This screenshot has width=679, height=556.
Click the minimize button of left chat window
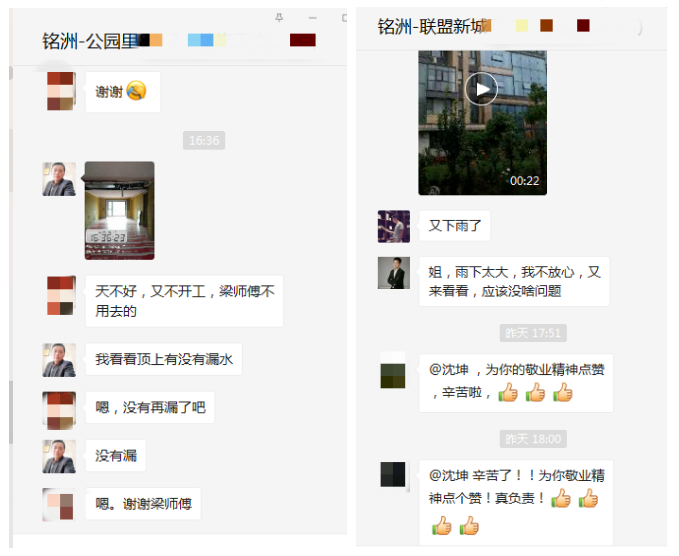(x=313, y=18)
